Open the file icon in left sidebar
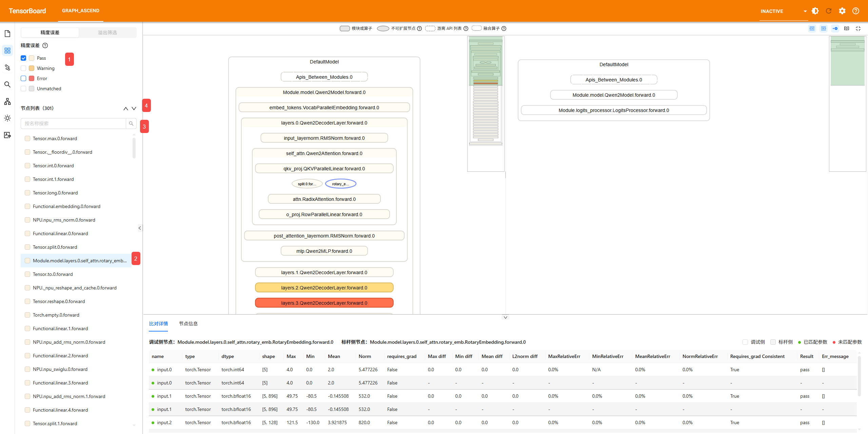 (7, 34)
